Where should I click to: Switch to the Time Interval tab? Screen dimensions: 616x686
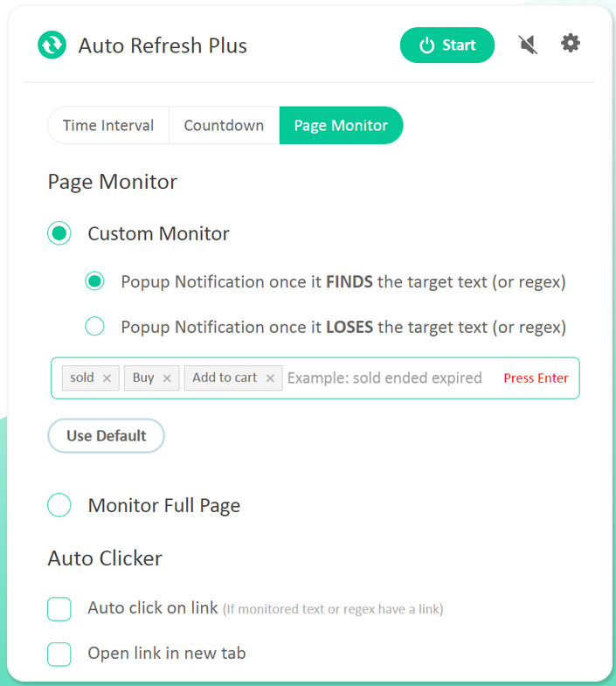[x=108, y=126]
